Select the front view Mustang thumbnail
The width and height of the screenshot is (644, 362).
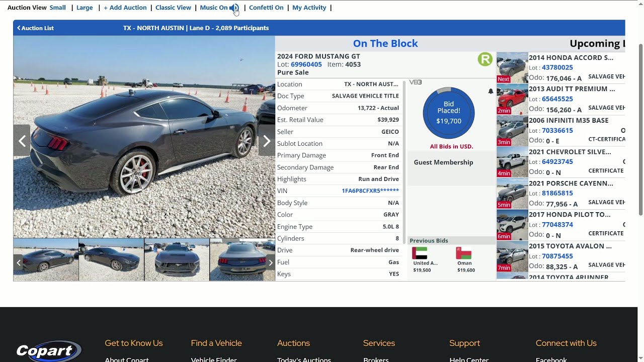click(177, 260)
